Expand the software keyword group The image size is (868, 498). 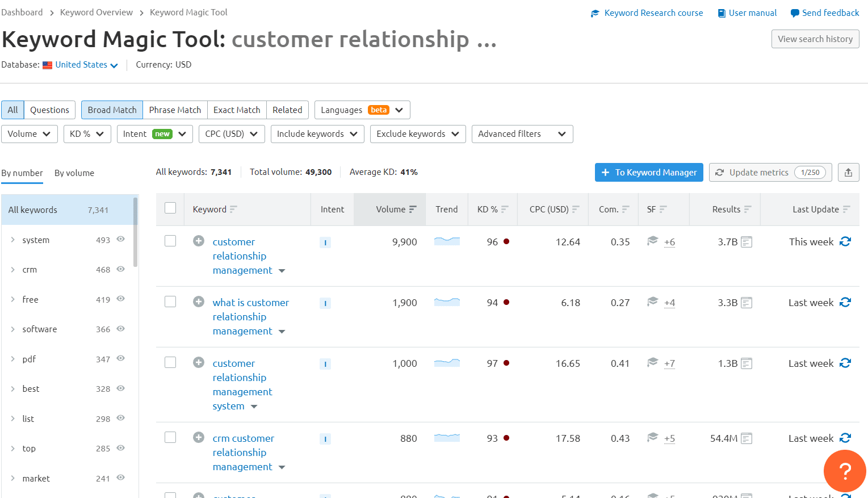(x=12, y=329)
